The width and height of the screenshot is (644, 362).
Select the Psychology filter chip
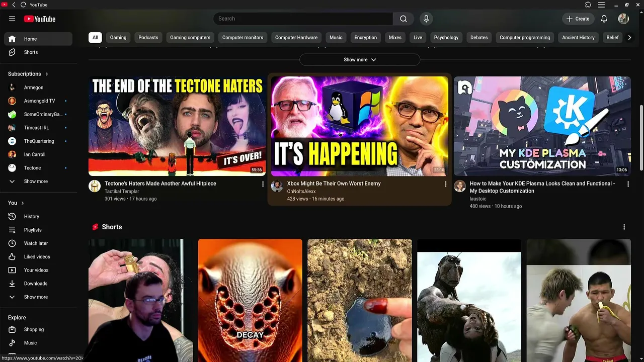[446, 38]
